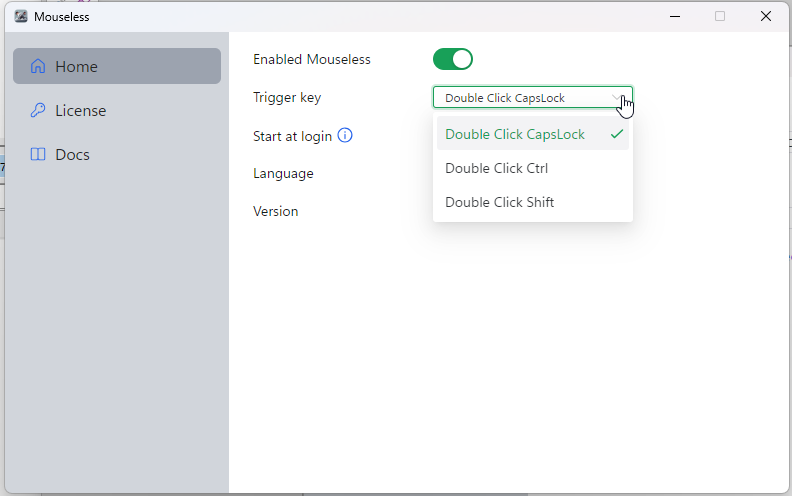Viewport: 792px width, 496px height.
Task: Choose Double Click Ctrl trigger
Action: [532, 168]
